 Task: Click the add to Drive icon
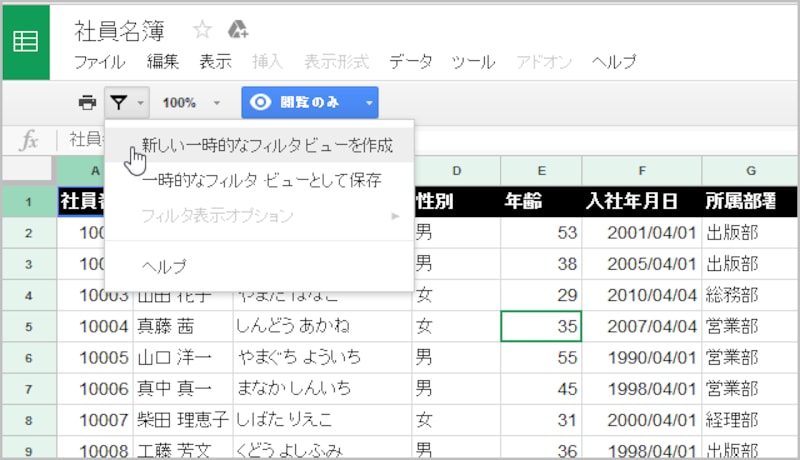pos(238,30)
